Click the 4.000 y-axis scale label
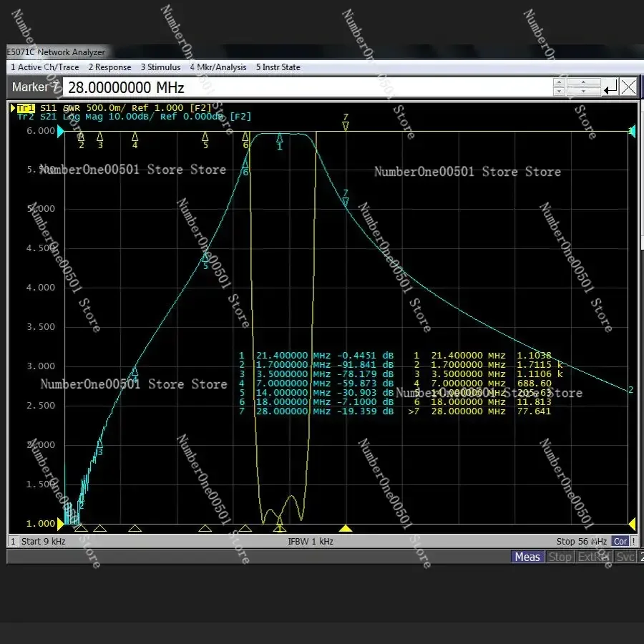 point(41,288)
